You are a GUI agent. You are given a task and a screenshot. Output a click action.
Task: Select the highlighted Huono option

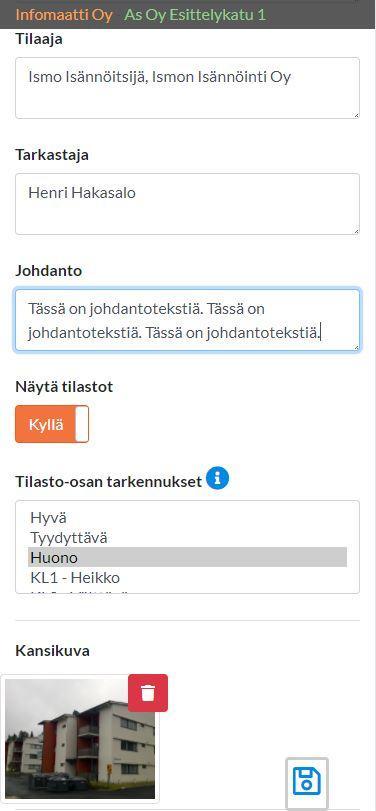pyautogui.click(x=187, y=557)
